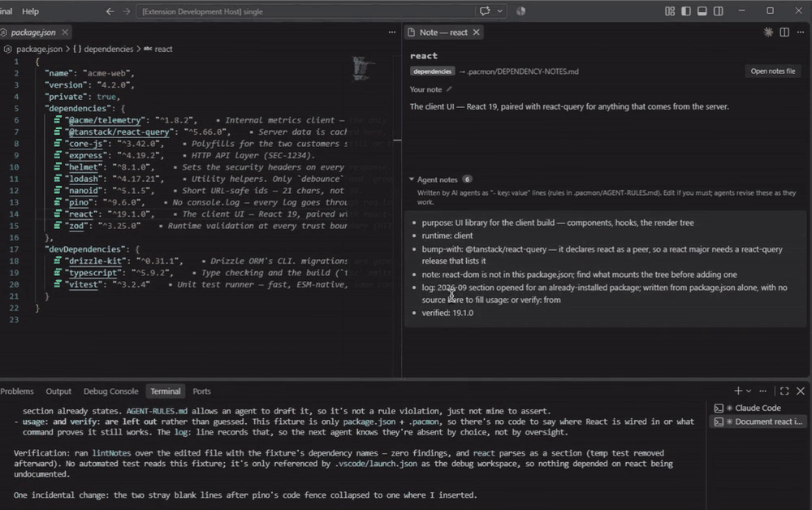Switch to the Problems tab

coord(16,391)
